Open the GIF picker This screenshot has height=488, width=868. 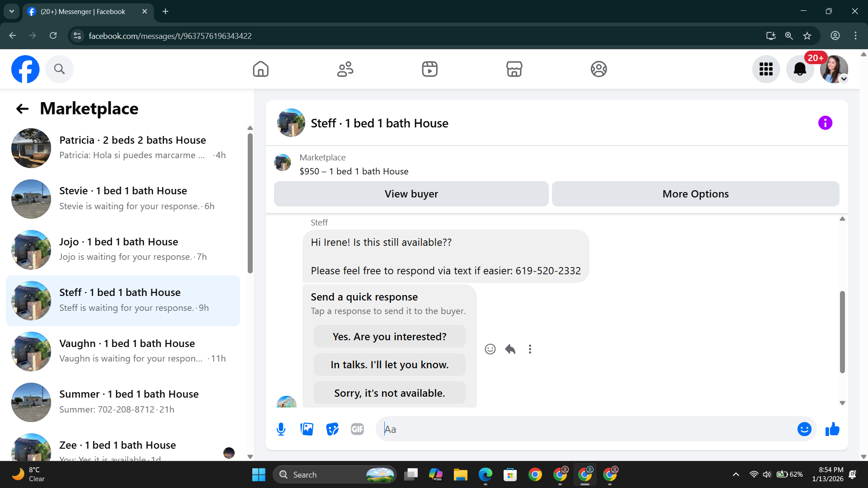tap(357, 429)
